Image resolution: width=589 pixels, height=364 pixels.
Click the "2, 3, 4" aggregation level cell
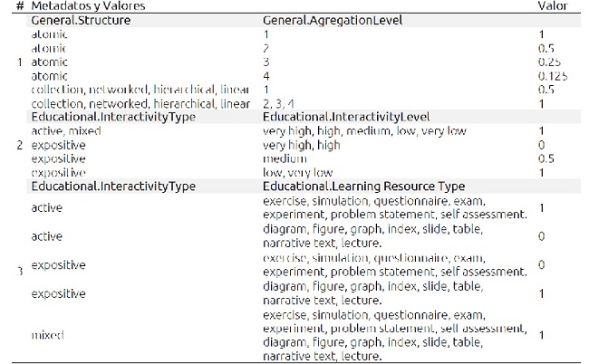point(280,104)
